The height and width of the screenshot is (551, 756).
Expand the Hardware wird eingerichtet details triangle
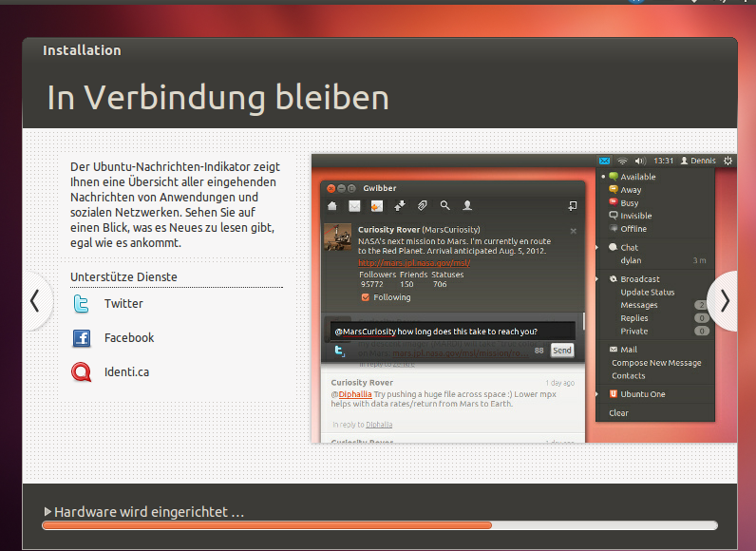point(47,511)
